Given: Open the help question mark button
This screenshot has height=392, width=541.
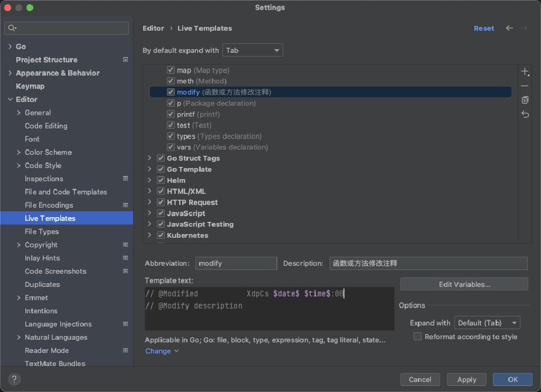Looking at the screenshot, I should [x=14, y=379].
